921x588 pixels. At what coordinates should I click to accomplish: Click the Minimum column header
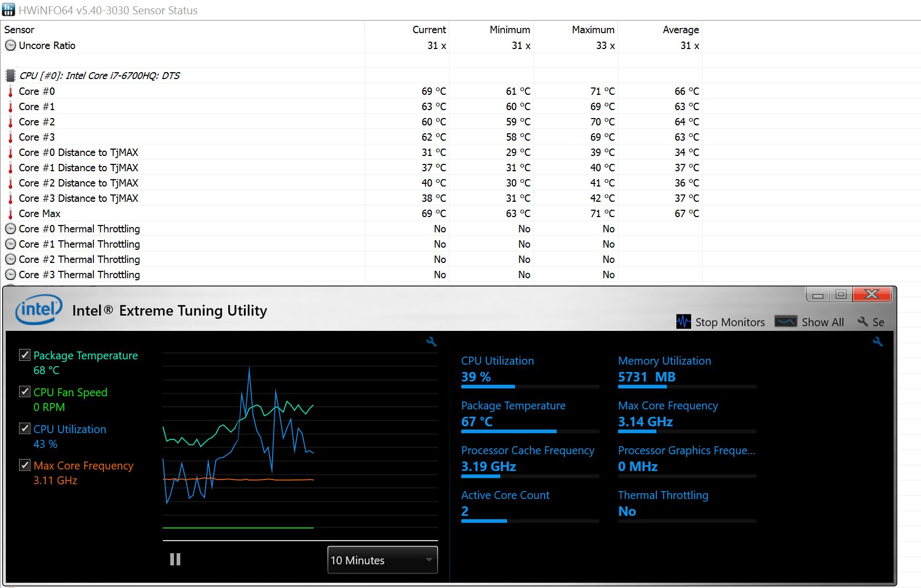pyautogui.click(x=510, y=30)
